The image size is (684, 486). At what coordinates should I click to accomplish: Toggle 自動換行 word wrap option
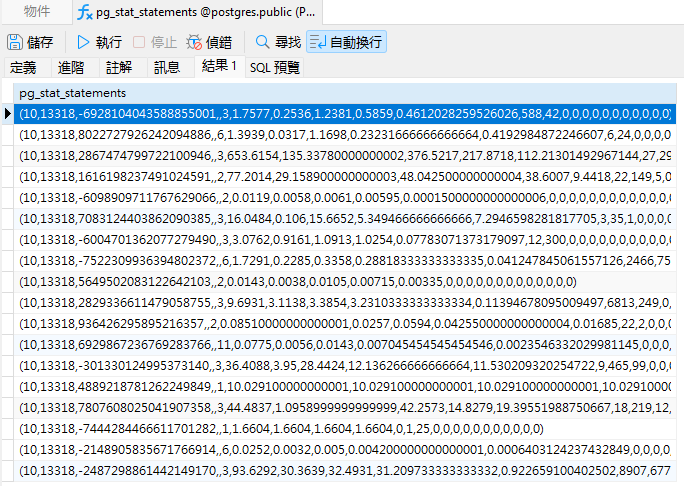[346, 42]
